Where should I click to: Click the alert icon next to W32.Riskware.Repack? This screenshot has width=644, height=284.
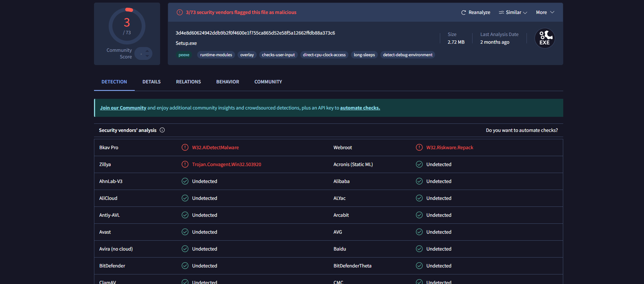click(419, 147)
